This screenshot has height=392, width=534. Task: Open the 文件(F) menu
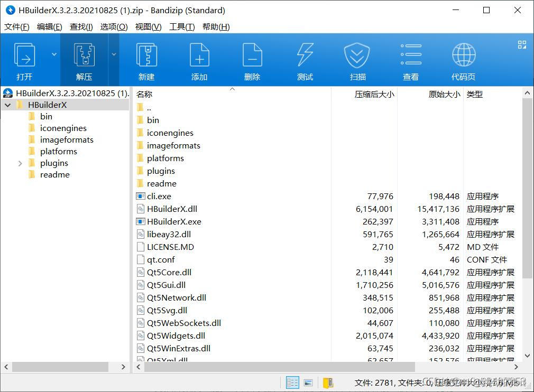coord(17,26)
